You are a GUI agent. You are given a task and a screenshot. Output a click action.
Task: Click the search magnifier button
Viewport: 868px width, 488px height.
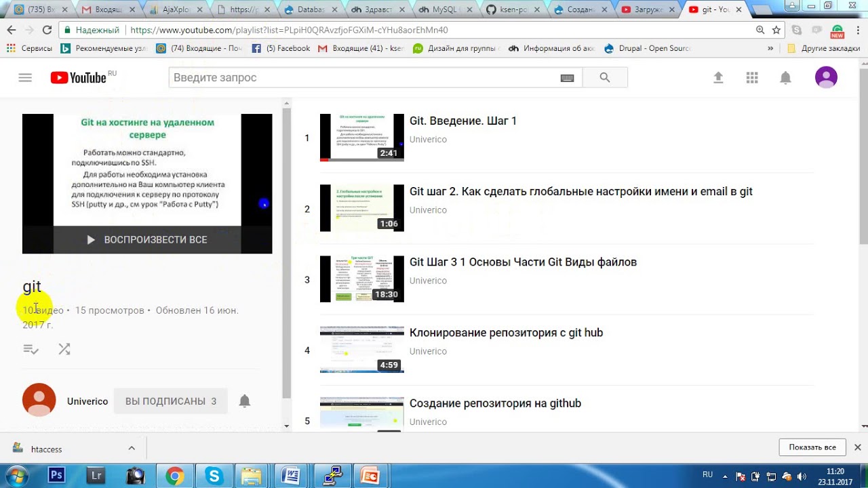[605, 77]
